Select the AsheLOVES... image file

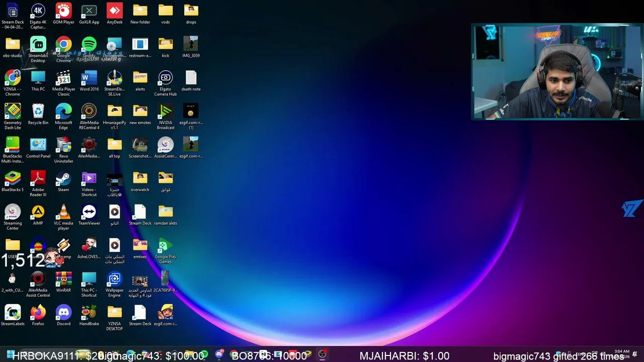(89, 248)
